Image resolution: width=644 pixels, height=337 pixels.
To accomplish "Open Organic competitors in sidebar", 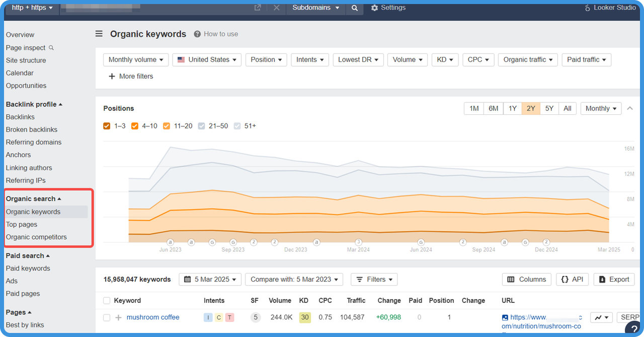I will (36, 237).
